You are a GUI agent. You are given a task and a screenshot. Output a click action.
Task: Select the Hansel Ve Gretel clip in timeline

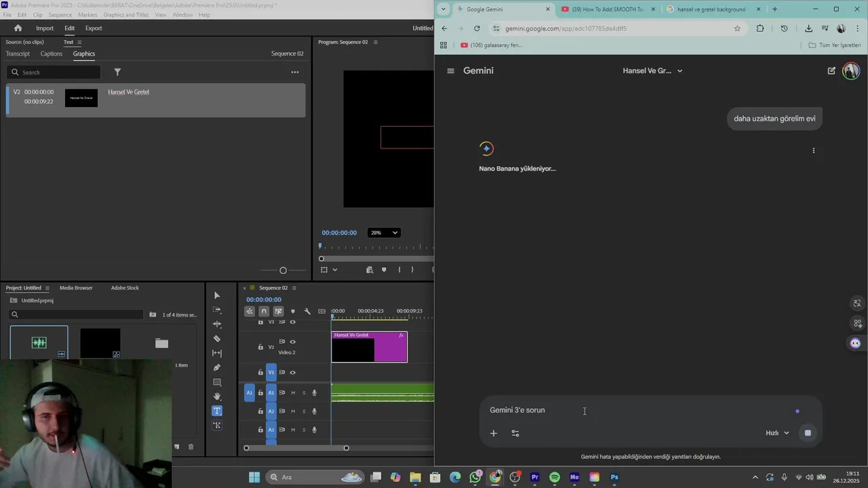370,347
